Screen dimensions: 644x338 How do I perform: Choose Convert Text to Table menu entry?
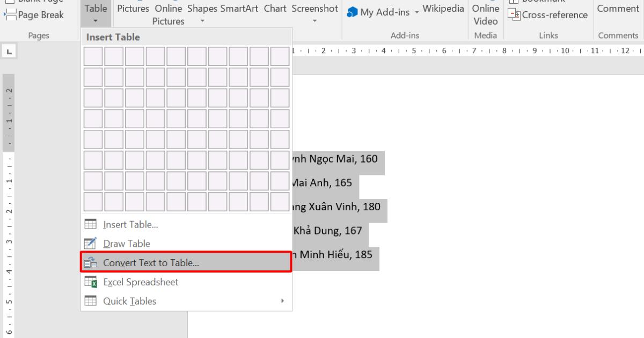point(151,263)
